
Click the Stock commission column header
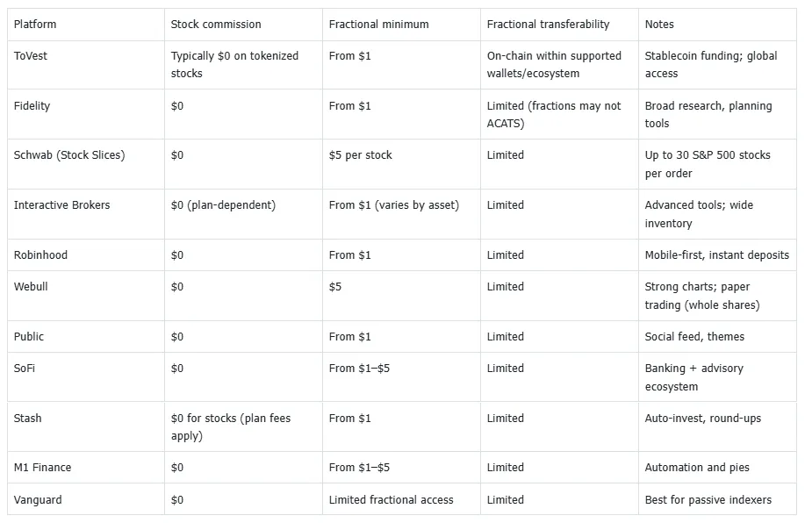coord(216,25)
